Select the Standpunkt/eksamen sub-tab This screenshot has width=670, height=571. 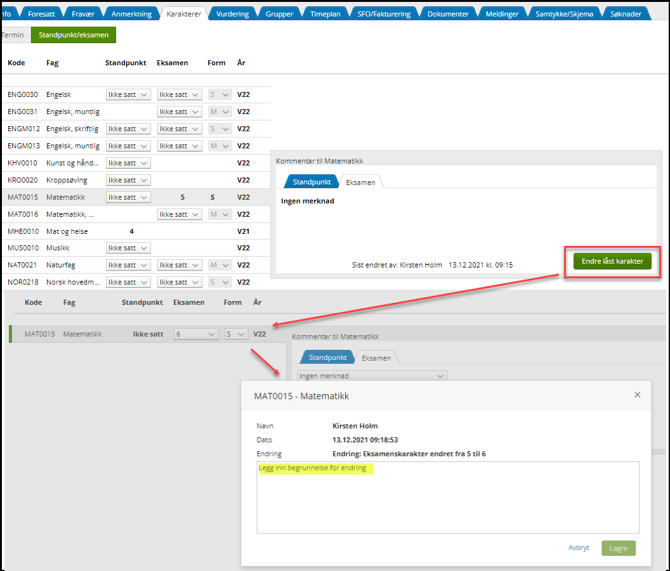tap(73, 35)
